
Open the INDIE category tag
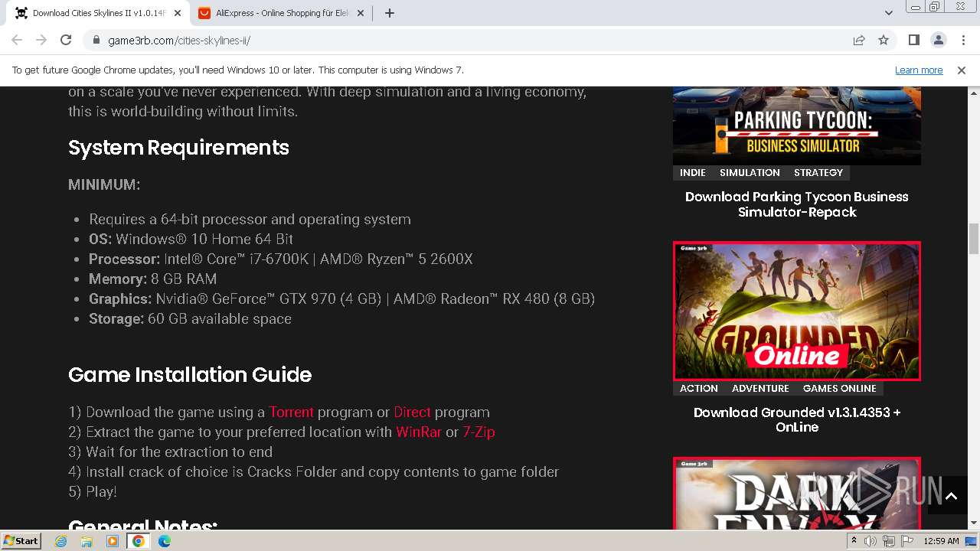pos(693,172)
